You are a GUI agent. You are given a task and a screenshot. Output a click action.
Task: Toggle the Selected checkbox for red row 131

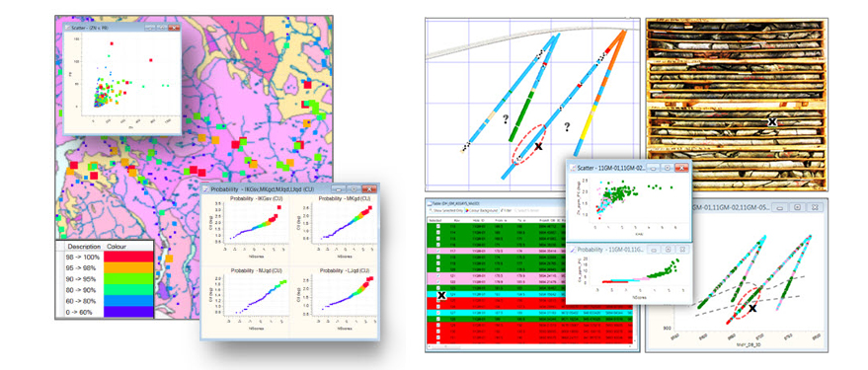point(437,337)
